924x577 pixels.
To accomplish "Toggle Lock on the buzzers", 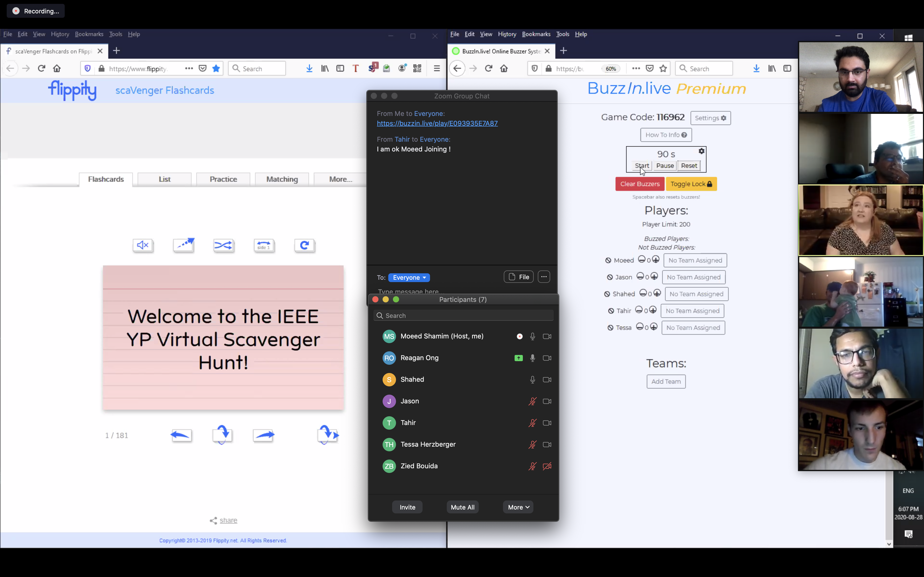I will pos(691,184).
